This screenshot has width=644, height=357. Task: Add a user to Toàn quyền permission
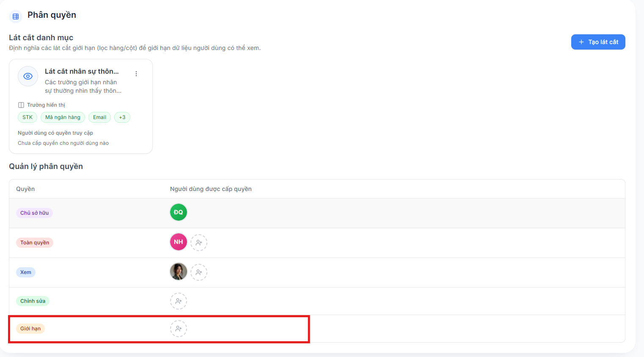199,243
